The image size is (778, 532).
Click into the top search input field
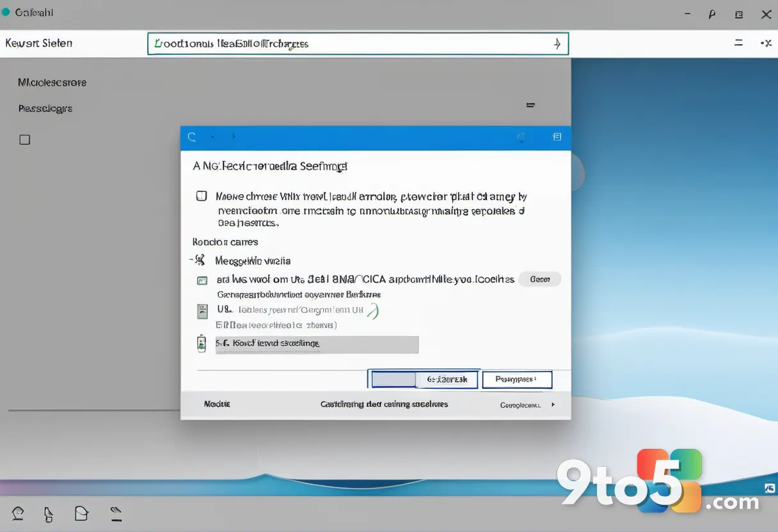coord(358,43)
